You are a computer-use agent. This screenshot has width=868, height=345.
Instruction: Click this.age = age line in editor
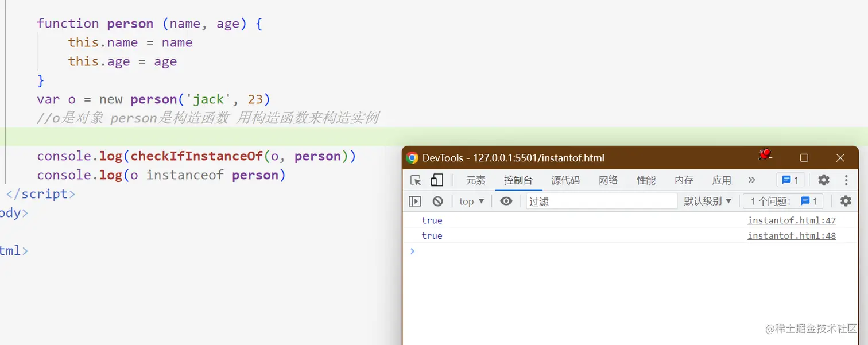pyautogui.click(x=122, y=61)
